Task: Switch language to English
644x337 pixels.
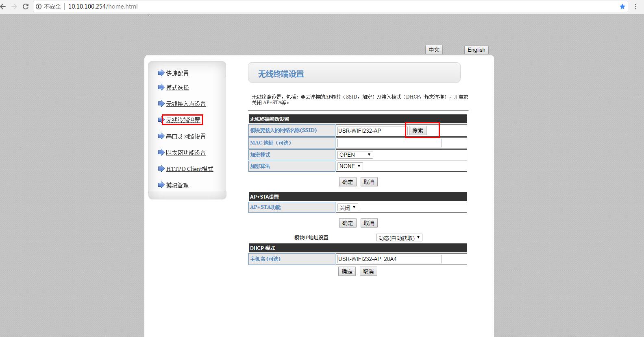Action: [x=476, y=50]
